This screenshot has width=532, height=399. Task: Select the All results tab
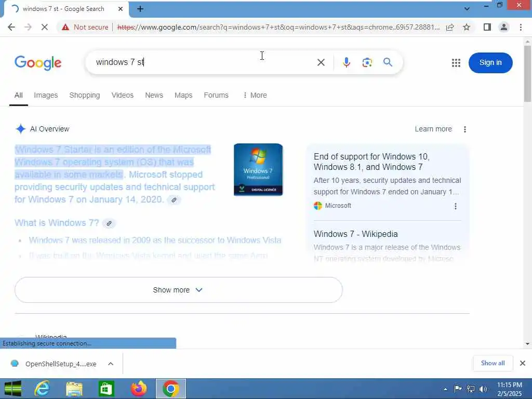click(x=18, y=96)
